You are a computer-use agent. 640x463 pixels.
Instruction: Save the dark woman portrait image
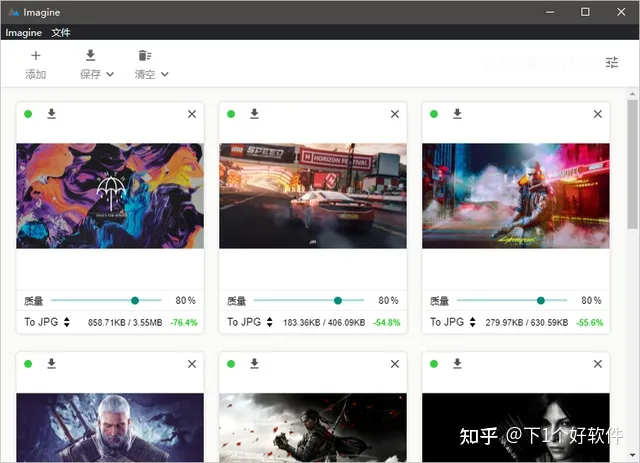click(457, 363)
